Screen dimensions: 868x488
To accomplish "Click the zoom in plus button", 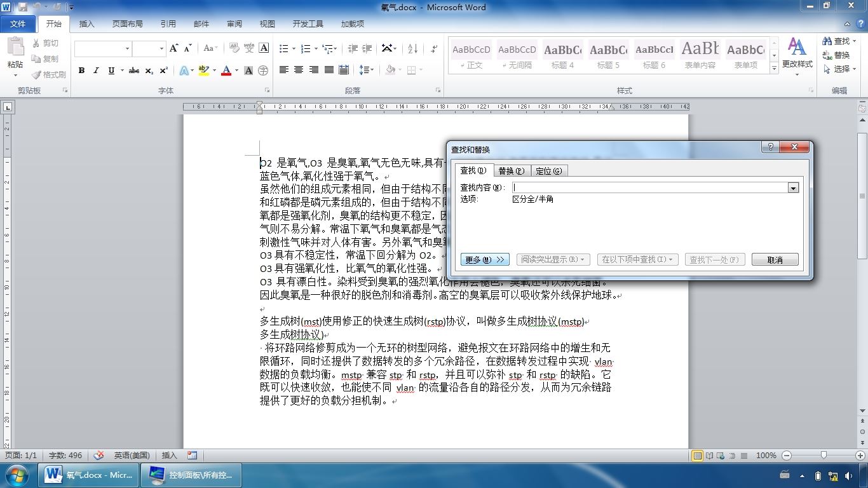I will coord(861,456).
